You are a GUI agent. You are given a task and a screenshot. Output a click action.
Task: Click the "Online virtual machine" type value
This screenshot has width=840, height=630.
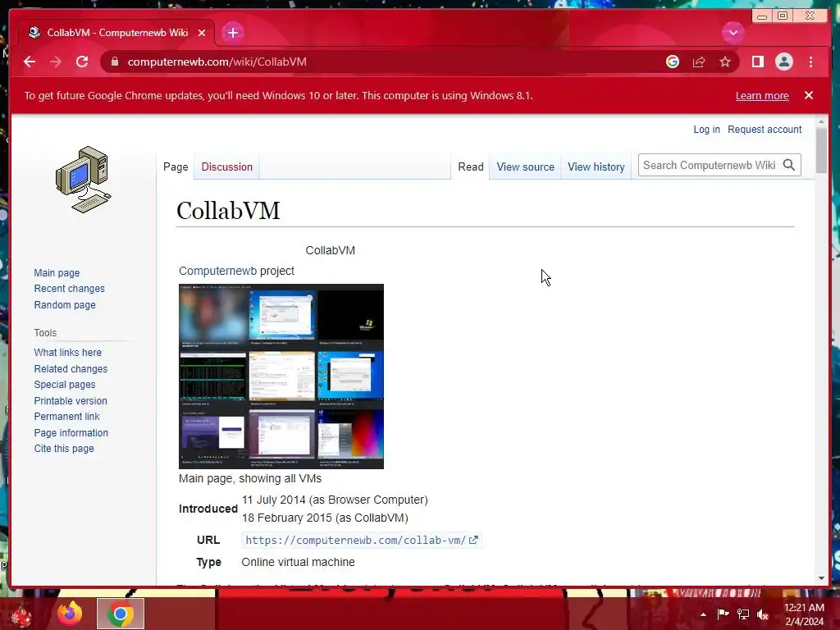coord(298,562)
